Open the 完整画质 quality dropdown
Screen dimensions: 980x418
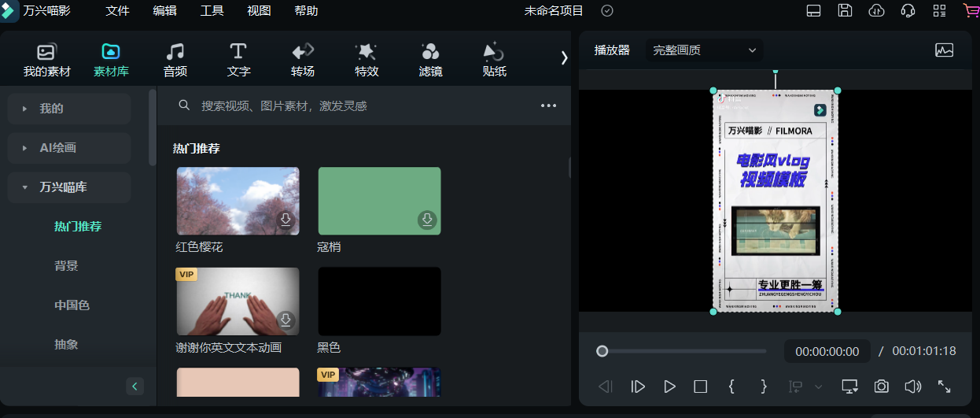click(x=704, y=50)
